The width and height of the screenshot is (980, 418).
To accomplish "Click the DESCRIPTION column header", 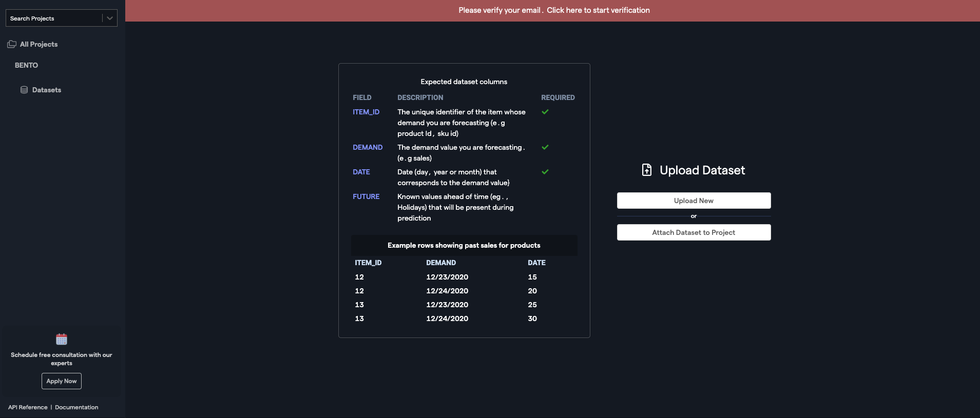I will tap(420, 97).
